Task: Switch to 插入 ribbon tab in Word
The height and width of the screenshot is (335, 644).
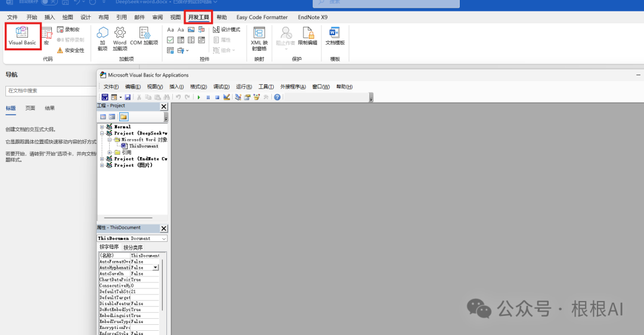Action: [49, 17]
